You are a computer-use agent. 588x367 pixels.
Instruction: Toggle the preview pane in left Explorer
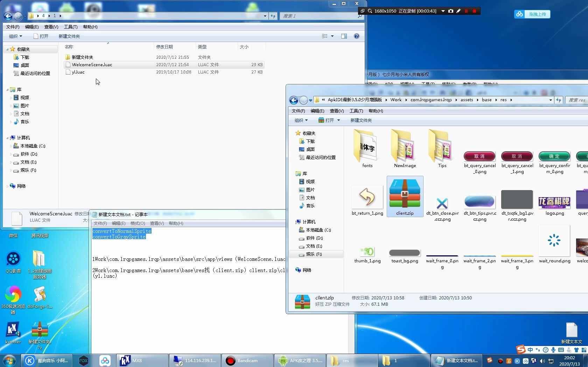coord(344,36)
